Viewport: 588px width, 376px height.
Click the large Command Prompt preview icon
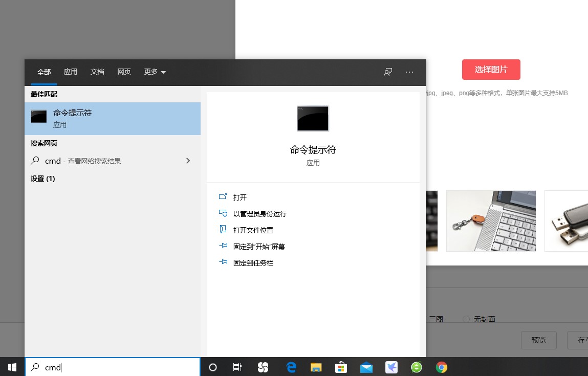tap(313, 118)
